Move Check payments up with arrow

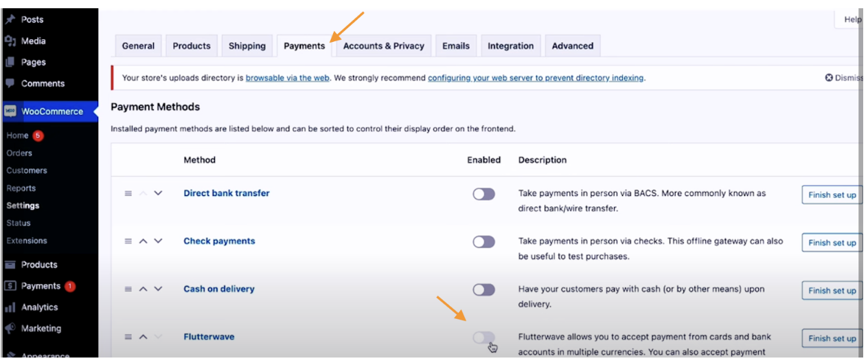pos(144,242)
